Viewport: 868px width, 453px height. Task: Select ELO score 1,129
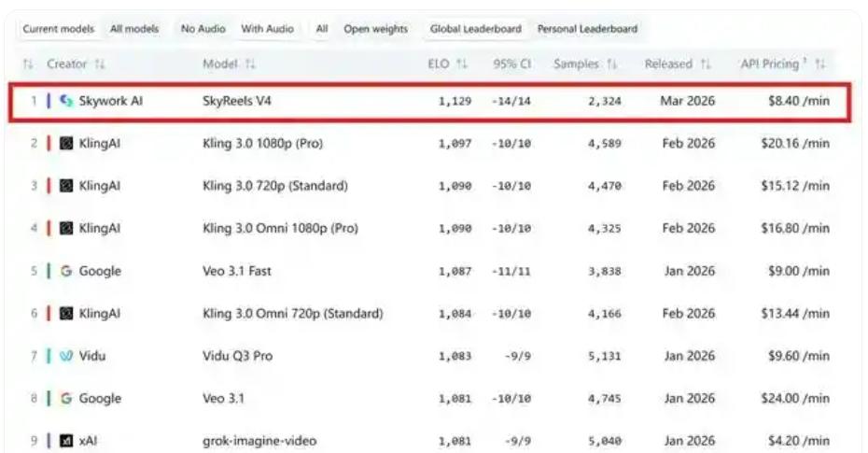pos(455,102)
